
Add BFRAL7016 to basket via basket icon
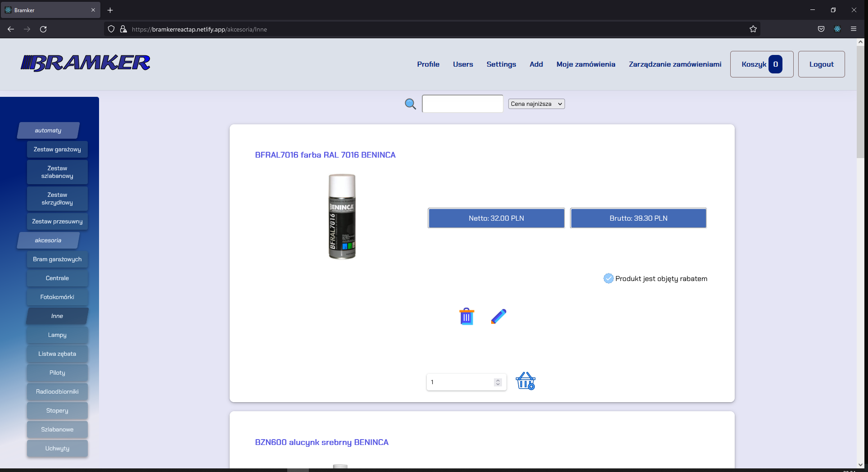pos(525,381)
